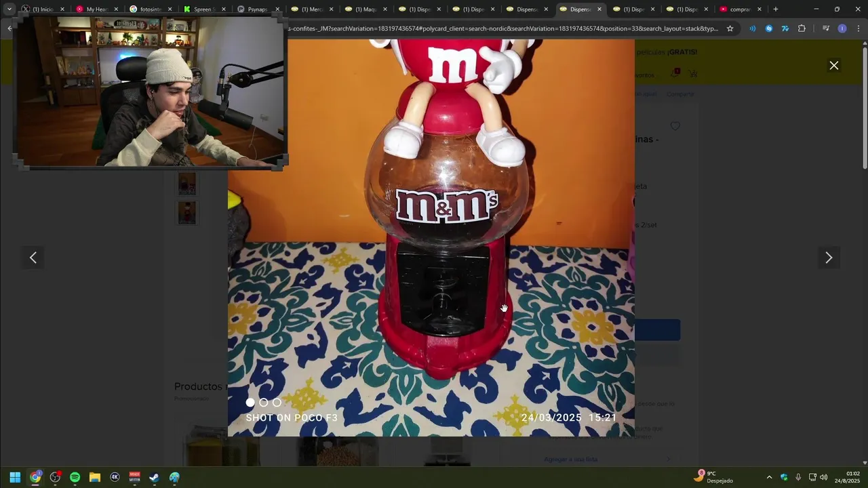Open the Chrome extensions puzzle icon
The width and height of the screenshot is (868, 488).
click(x=802, y=28)
